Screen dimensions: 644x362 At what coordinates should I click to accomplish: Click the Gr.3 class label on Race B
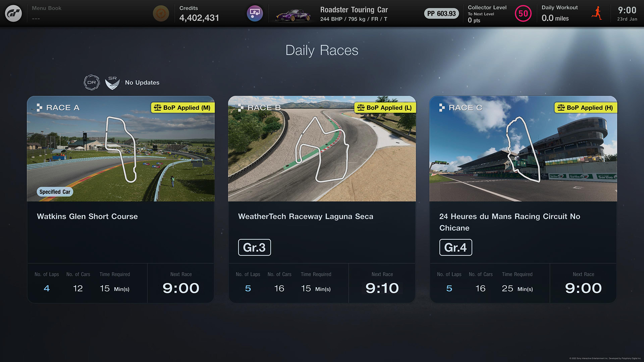(254, 247)
